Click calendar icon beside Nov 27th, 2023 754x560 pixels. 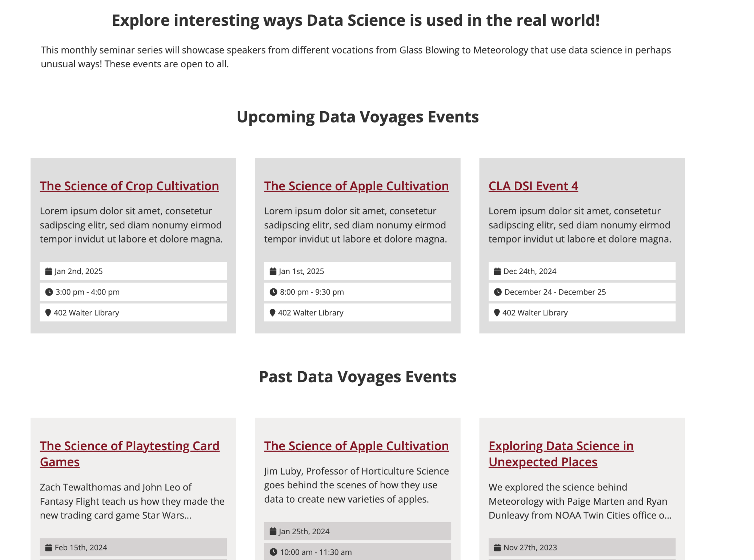497,547
